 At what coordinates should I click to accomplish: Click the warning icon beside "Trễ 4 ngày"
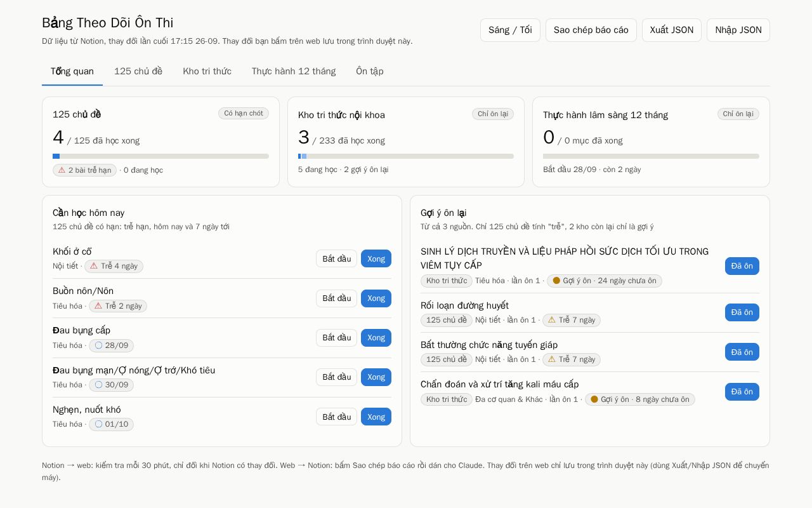pos(94,266)
